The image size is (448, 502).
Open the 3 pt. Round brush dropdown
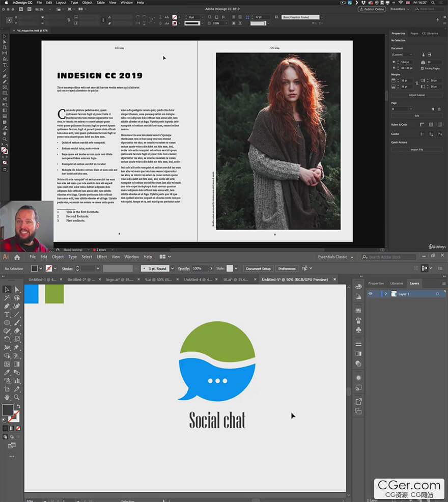coord(172,269)
